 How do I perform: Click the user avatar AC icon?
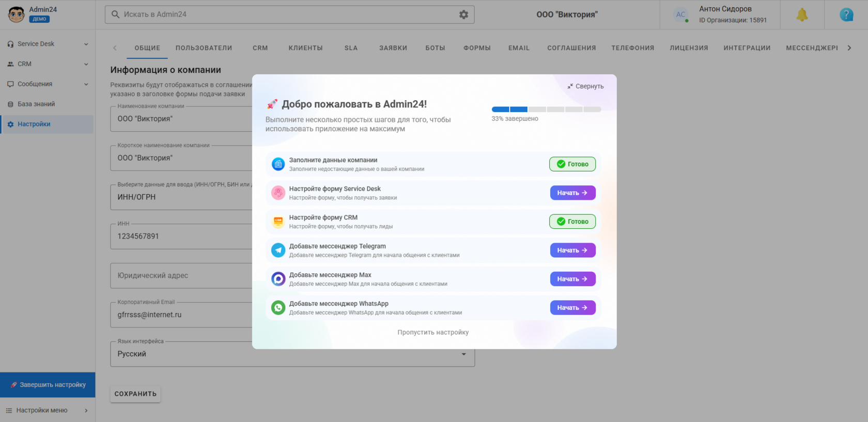pos(681,14)
